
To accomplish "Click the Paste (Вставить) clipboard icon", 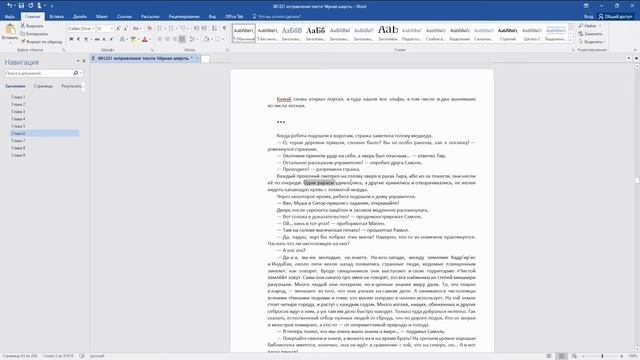I will click(10, 32).
